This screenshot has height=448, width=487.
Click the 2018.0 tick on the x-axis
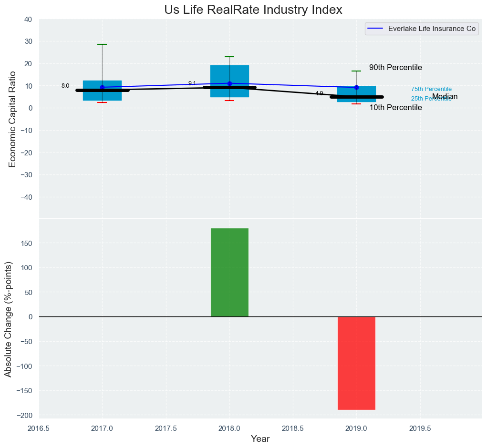pos(229,428)
